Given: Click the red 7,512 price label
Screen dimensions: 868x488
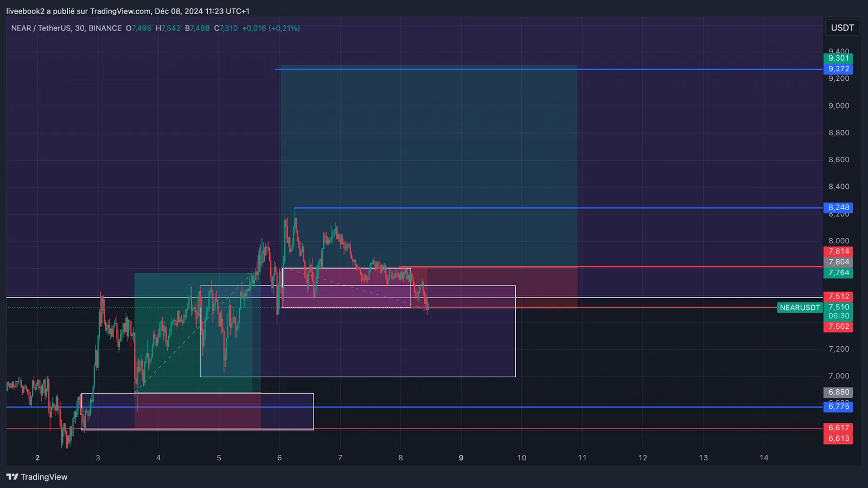Looking at the screenshot, I should tap(838, 296).
